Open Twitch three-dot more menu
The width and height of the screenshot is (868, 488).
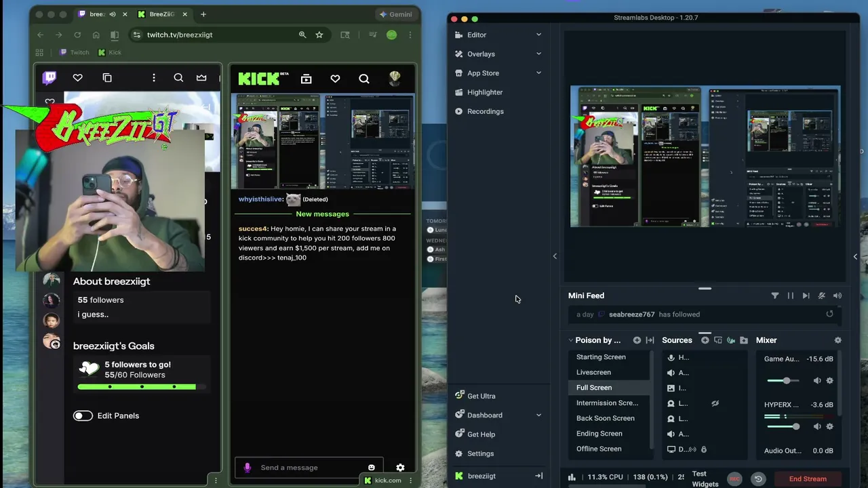click(x=154, y=78)
